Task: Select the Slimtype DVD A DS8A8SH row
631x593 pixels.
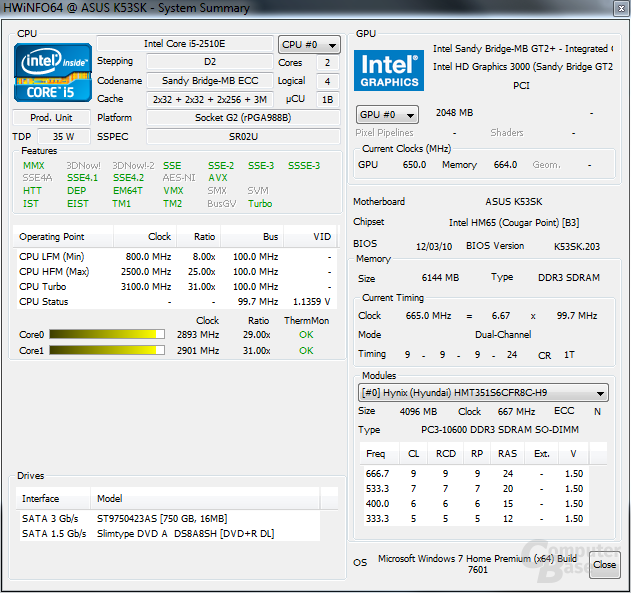Action: pyautogui.click(x=169, y=533)
